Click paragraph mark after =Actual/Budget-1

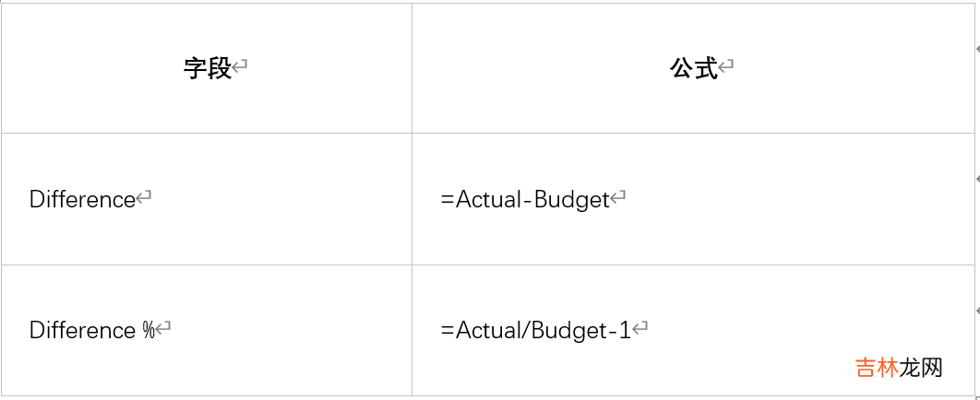tap(641, 329)
